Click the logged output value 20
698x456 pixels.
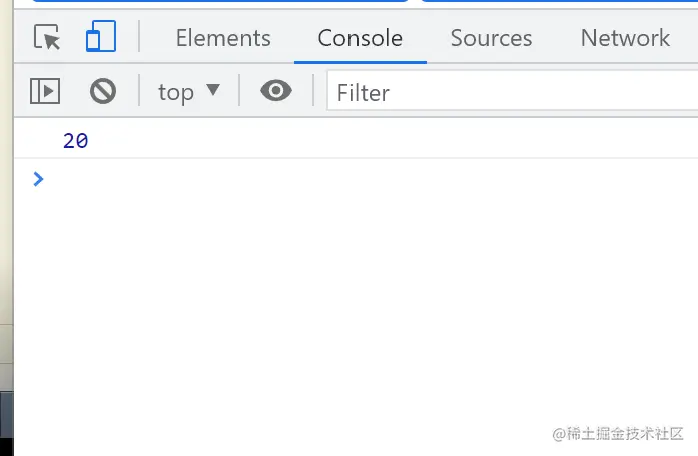(x=76, y=142)
